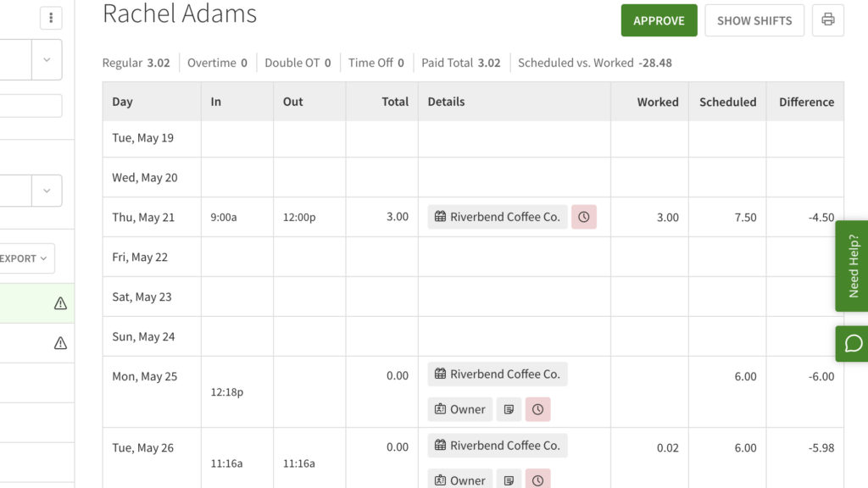
Task: Click the Time Off 0 summary
Action: [x=376, y=63]
